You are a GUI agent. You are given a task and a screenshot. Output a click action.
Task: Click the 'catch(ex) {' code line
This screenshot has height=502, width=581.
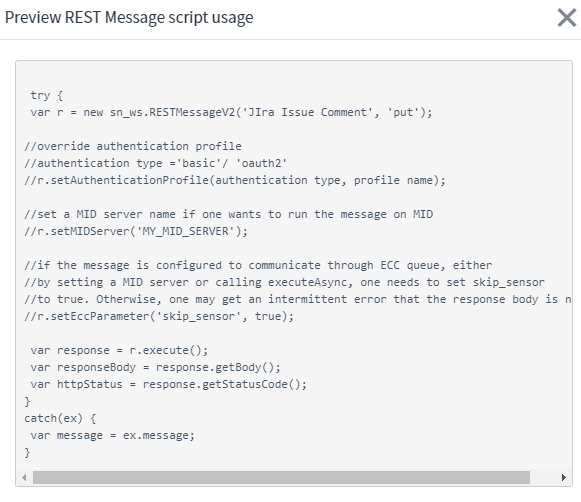tap(60, 419)
